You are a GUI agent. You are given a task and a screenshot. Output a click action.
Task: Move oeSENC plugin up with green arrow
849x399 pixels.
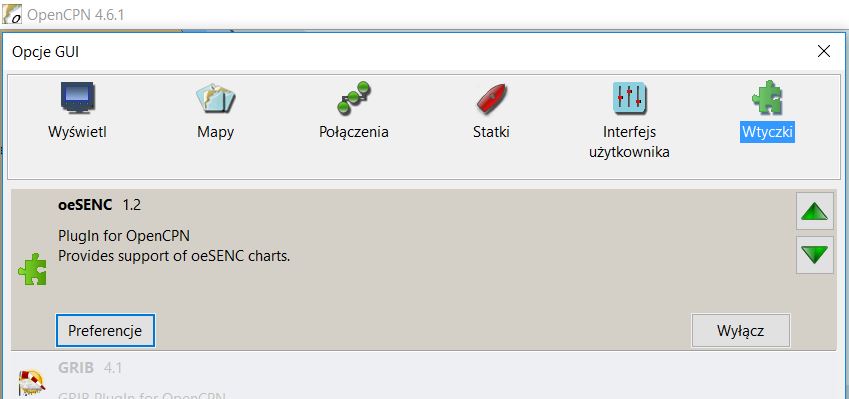[815, 211]
